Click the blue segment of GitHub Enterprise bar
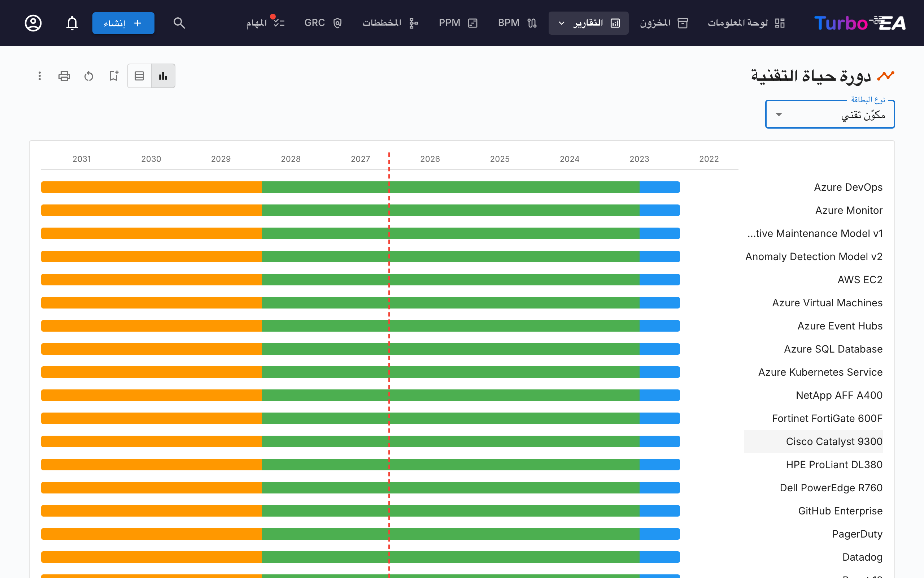924x578 pixels. (x=660, y=511)
